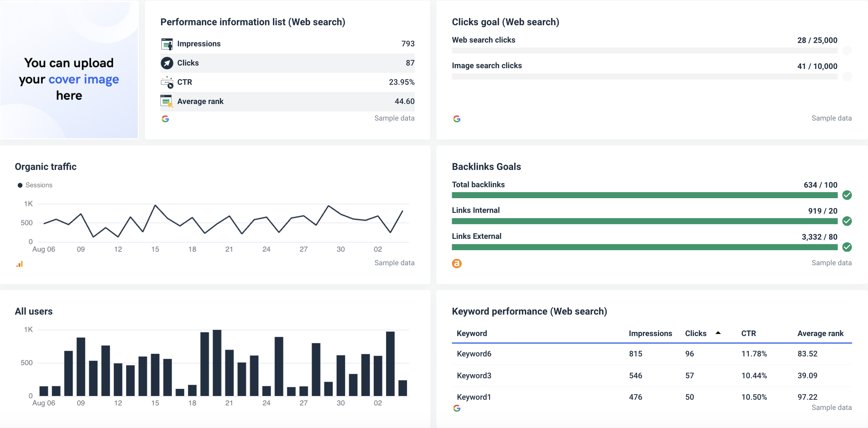
Task: Click the Google icon below the performance list
Action: [x=165, y=119]
